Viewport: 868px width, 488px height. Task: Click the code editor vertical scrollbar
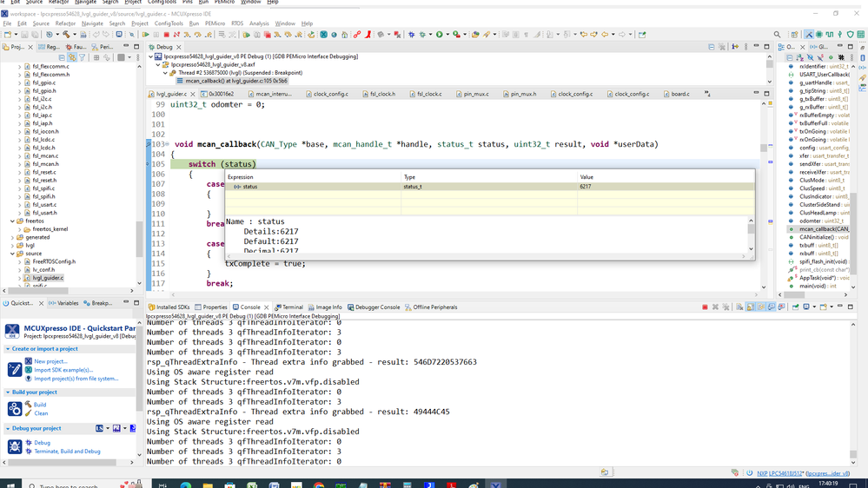click(764, 148)
